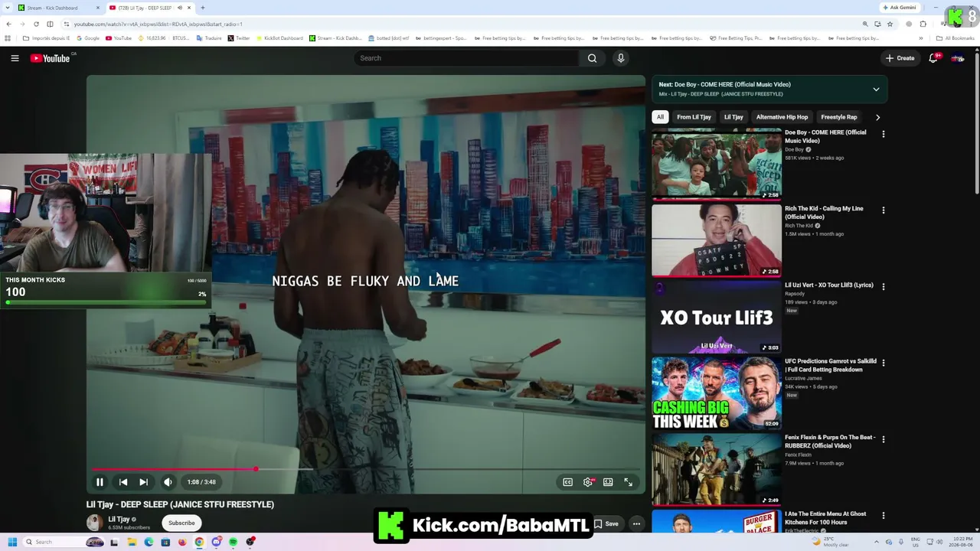Open the account avatar menu

[x=957, y=58]
